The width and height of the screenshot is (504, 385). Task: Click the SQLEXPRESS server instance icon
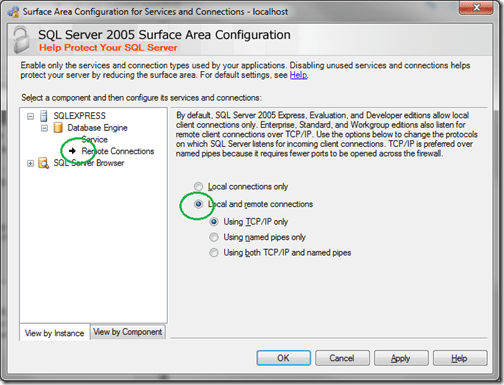44,116
